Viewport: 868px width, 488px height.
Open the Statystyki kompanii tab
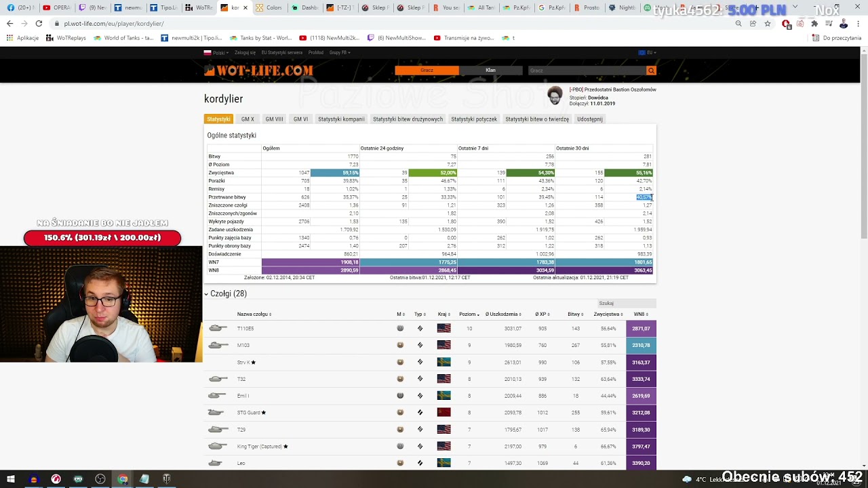click(341, 119)
